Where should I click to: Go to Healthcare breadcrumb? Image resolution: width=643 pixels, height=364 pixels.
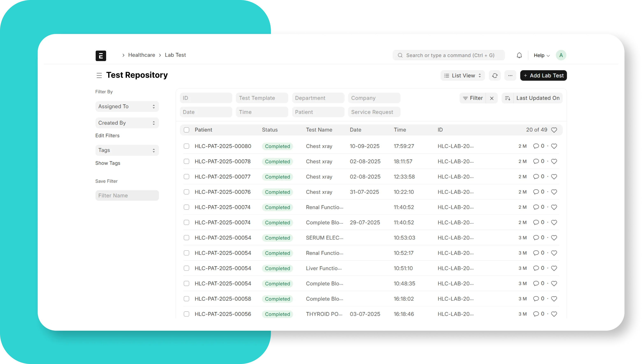click(x=142, y=55)
